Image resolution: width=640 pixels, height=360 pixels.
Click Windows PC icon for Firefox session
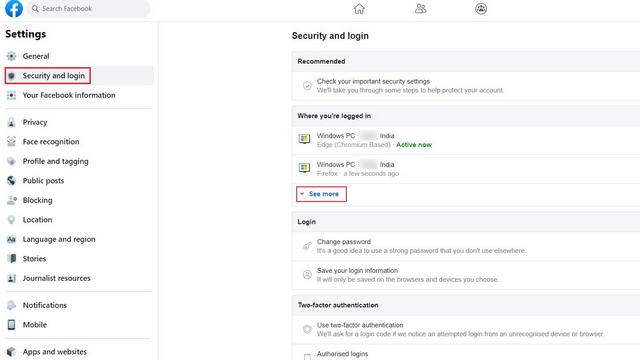pyautogui.click(x=304, y=168)
